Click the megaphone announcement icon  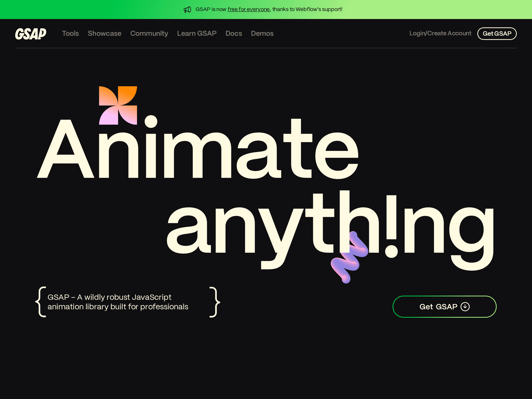tap(187, 10)
